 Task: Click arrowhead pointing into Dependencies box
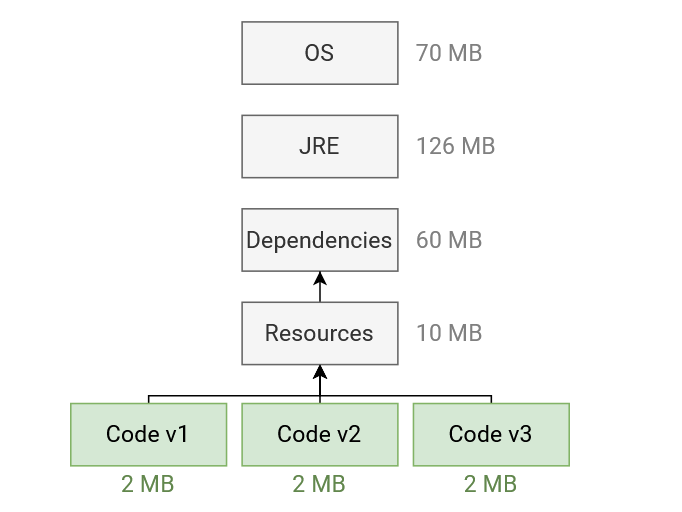point(320,279)
